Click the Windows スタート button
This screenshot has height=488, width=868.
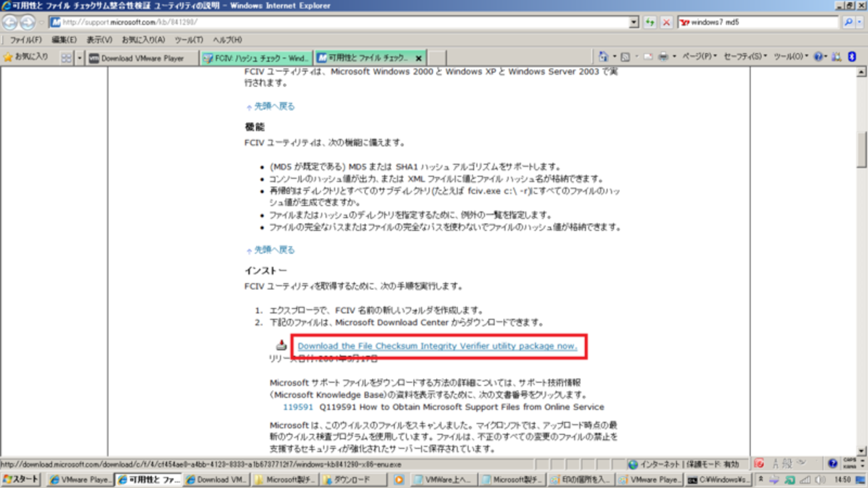(x=21, y=480)
